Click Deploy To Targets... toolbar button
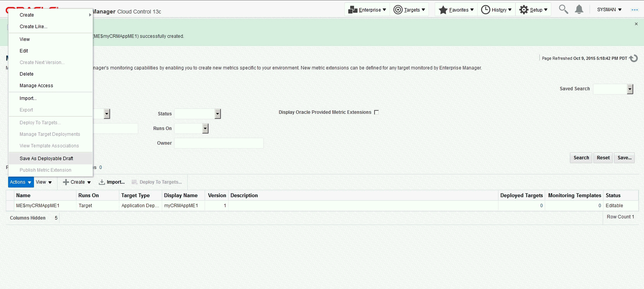The width and height of the screenshot is (644, 289). 157,182
